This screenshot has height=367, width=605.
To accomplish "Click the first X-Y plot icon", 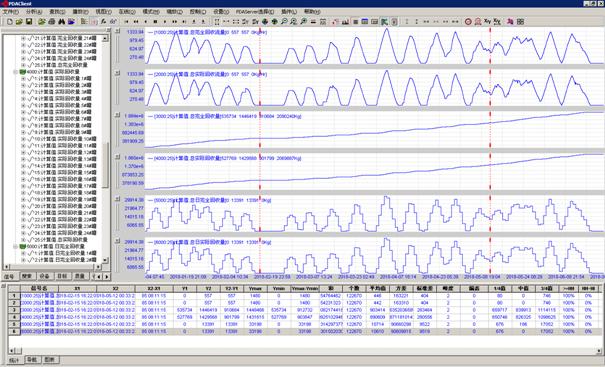I will [487, 22].
